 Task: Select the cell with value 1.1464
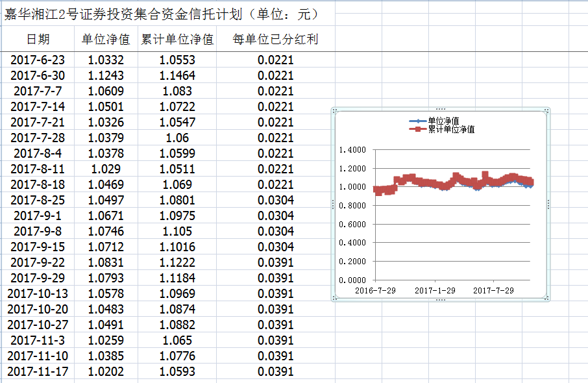[177, 75]
